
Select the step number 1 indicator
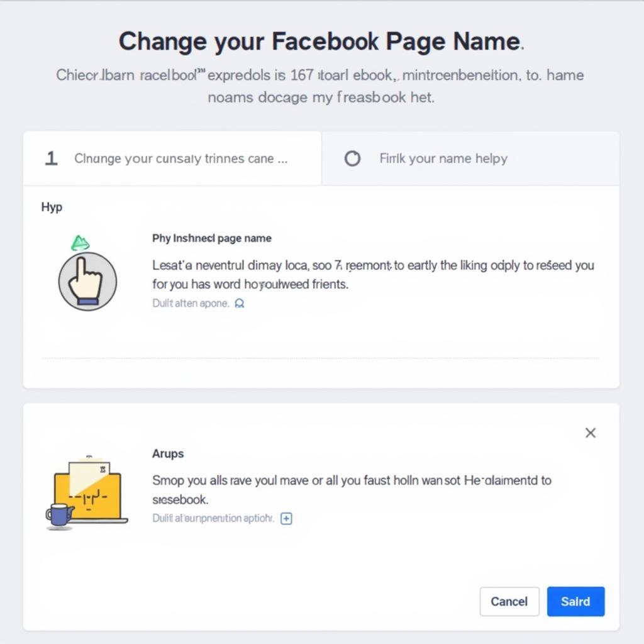coord(51,158)
